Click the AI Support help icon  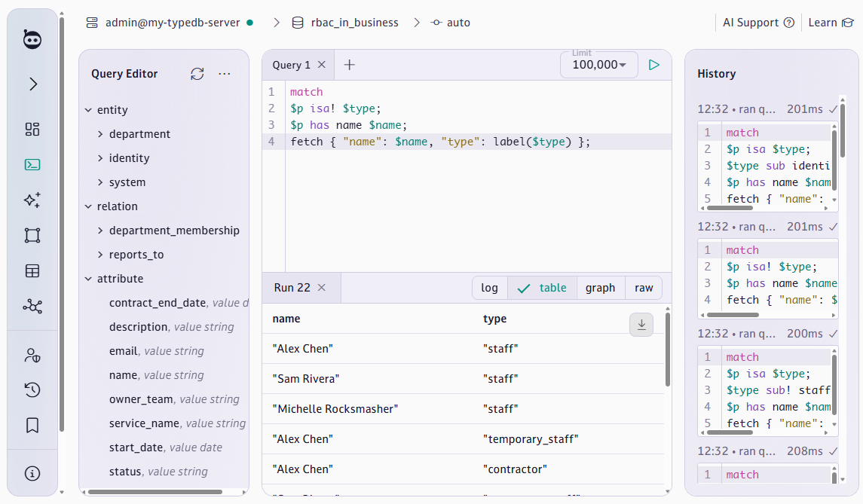pos(788,23)
